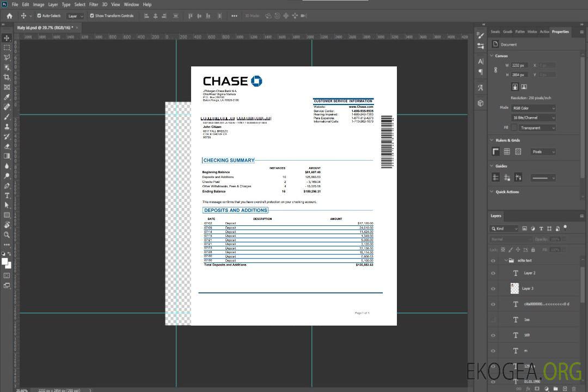Open the 16 Bits/Channel dropdown

tap(534, 118)
